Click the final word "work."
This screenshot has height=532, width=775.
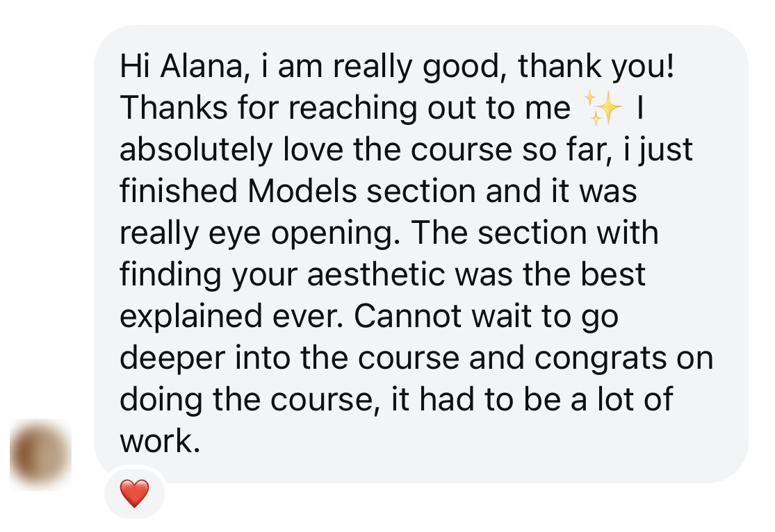coord(159,441)
